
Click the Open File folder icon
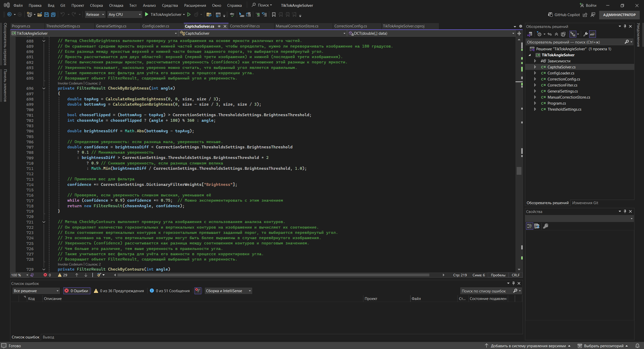coord(40,15)
